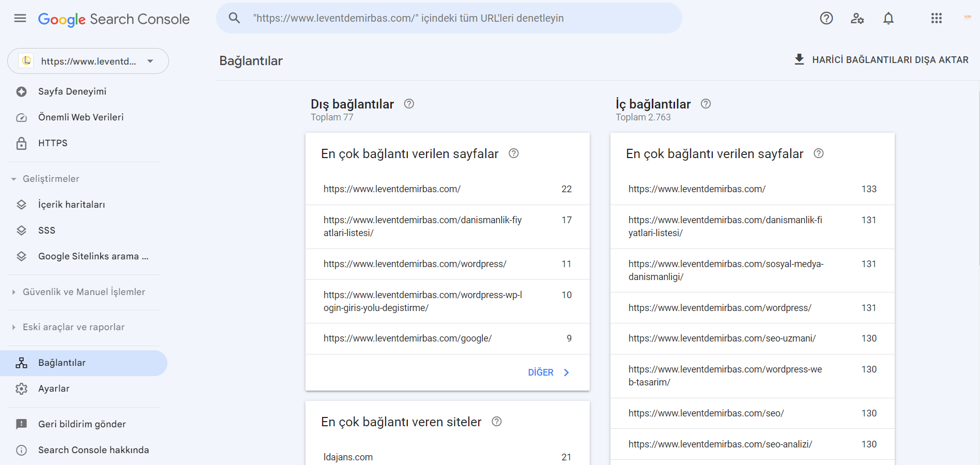Open Google Sitelinks arama report
The width and height of the screenshot is (980, 465).
click(84, 256)
